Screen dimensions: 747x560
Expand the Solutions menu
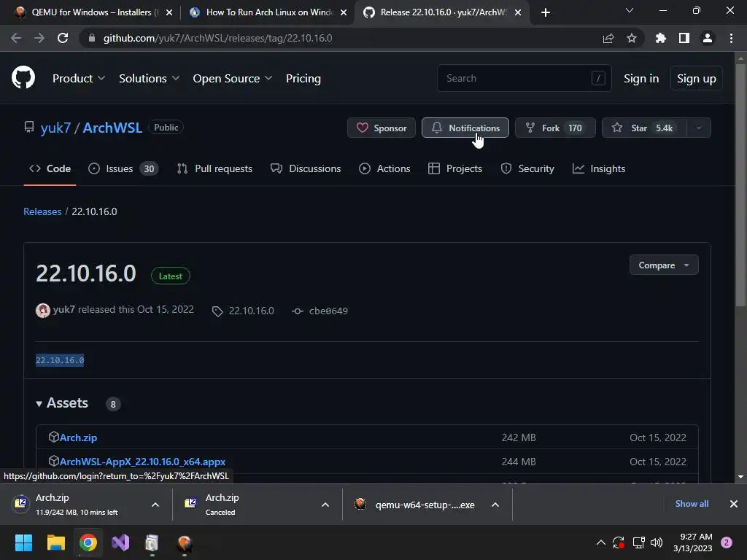pos(149,79)
